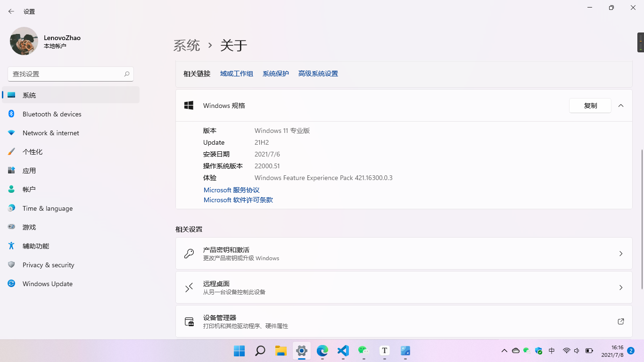Launch File Explorer from the taskbar
644x362 pixels.
tap(281, 351)
